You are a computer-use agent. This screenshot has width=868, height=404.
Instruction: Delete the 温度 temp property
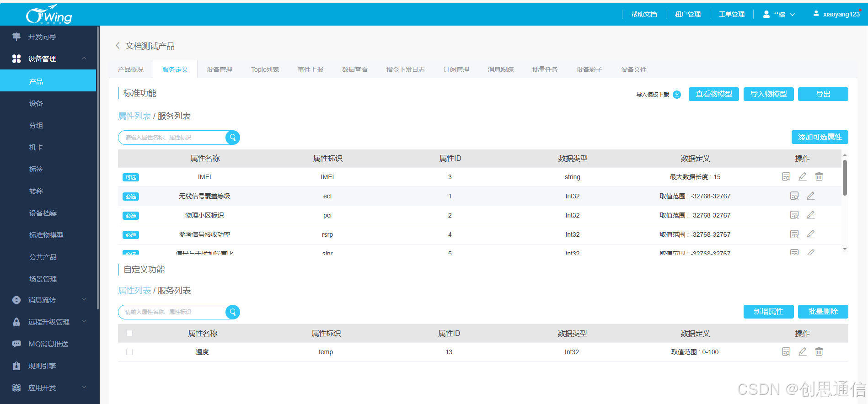819,352
